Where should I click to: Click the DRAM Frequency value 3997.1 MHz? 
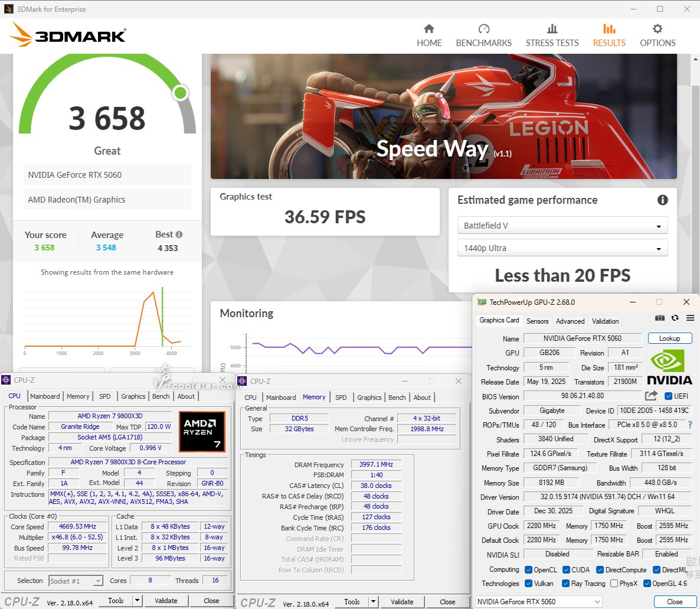point(376,464)
